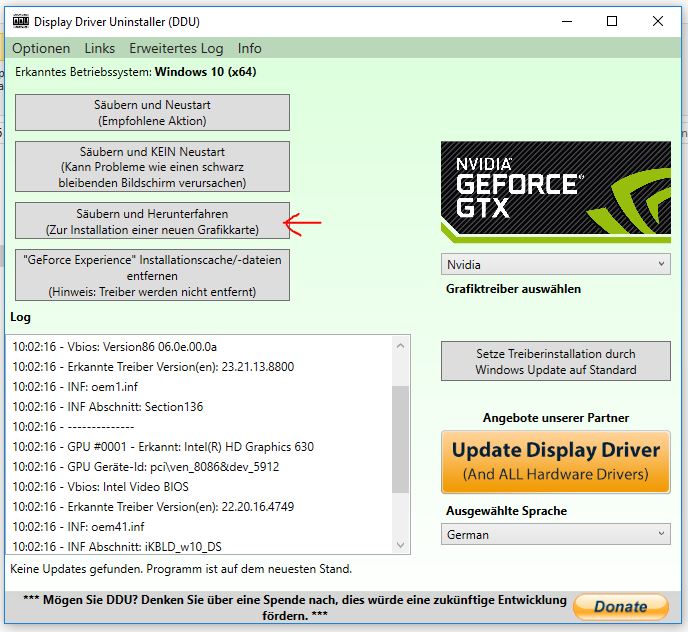Viewport: 688px width, 632px height.
Task: Click the Keine Updates gefunden status text
Action: coord(181,569)
